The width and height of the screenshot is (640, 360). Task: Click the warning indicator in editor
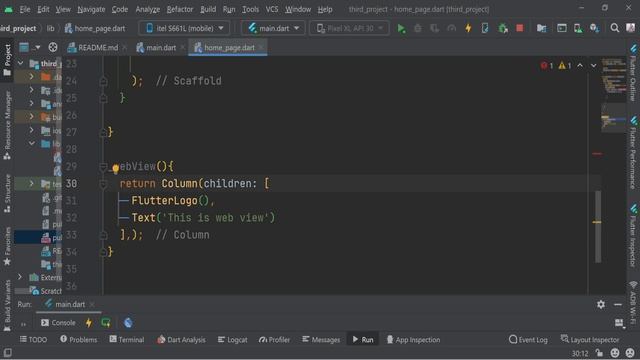pos(565,66)
